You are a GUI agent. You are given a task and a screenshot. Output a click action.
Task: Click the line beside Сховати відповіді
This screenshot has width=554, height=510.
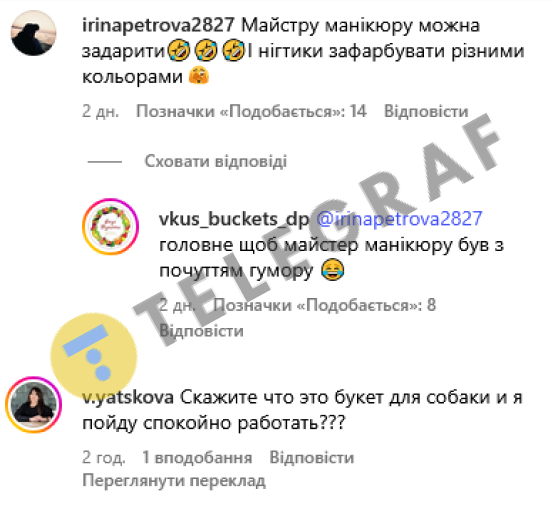(x=105, y=162)
